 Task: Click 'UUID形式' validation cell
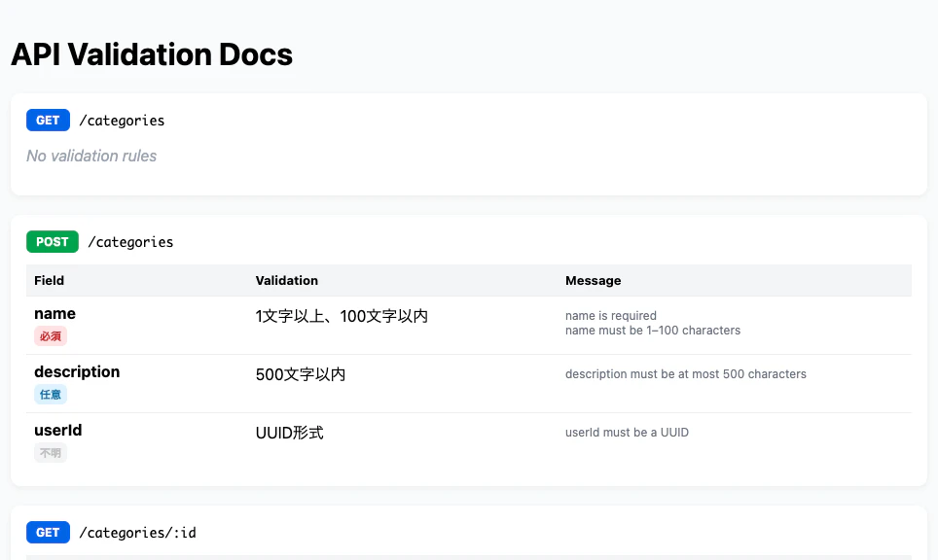click(290, 433)
